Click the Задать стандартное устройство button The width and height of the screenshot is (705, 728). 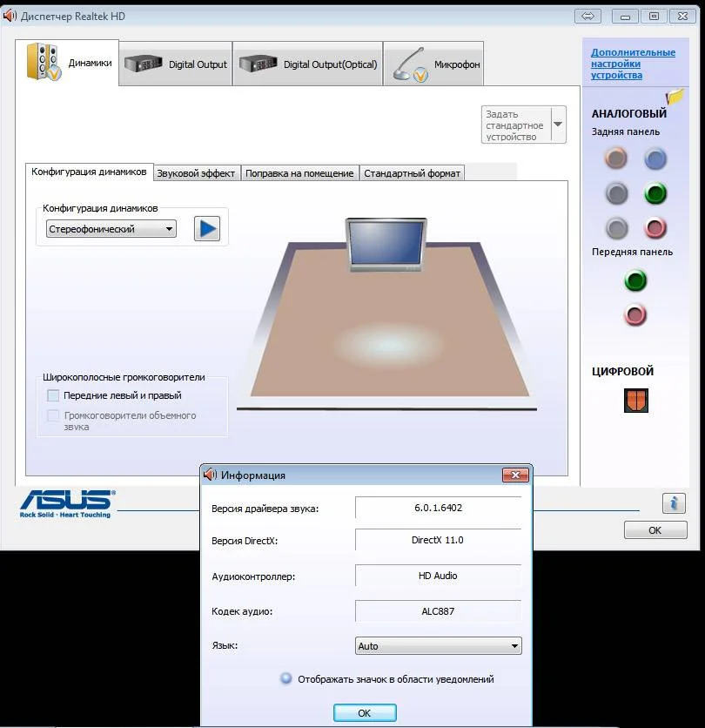click(x=516, y=125)
